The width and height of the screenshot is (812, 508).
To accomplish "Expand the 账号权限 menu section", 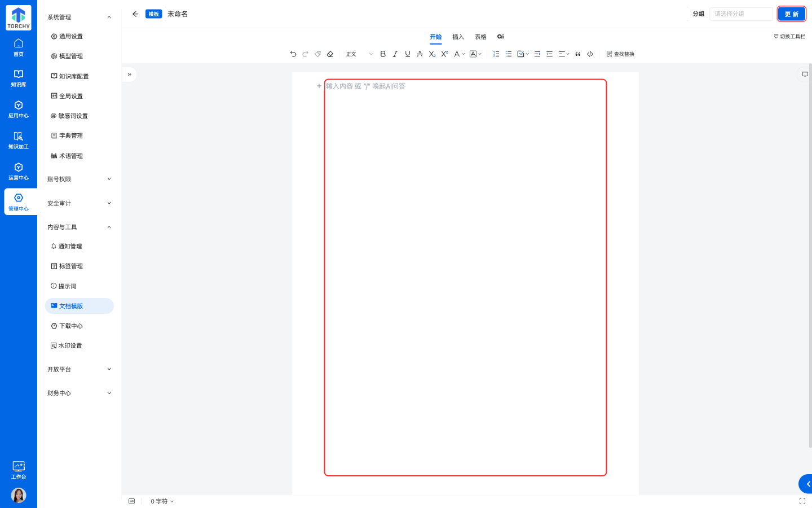I will [79, 179].
